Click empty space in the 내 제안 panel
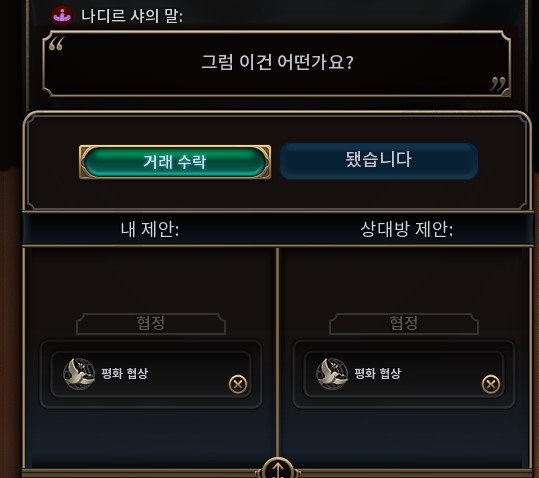539x478 pixels. click(x=151, y=280)
